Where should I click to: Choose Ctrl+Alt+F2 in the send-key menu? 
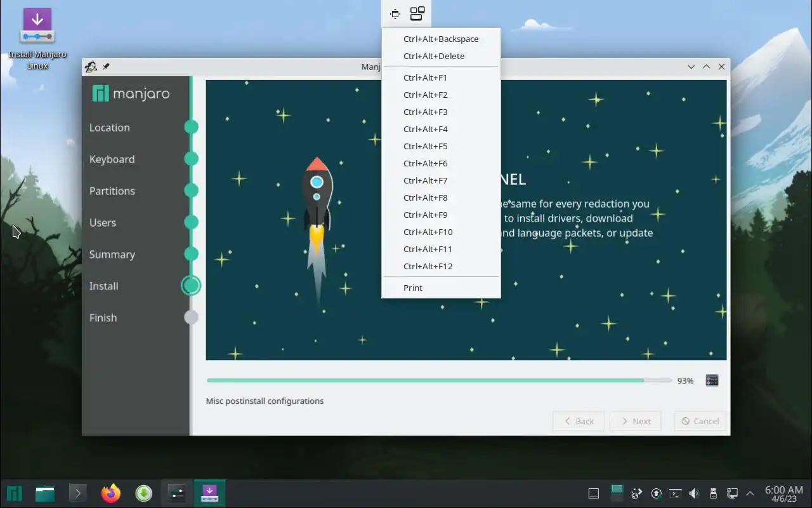point(441,95)
